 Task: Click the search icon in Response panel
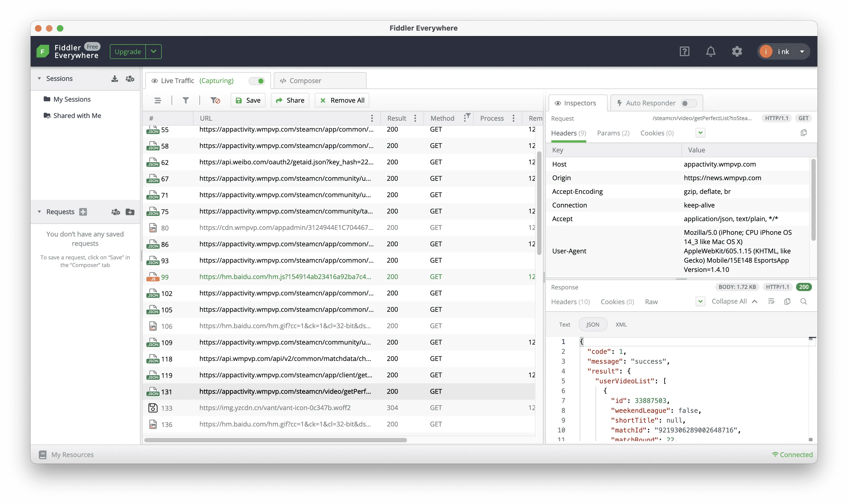[803, 301]
